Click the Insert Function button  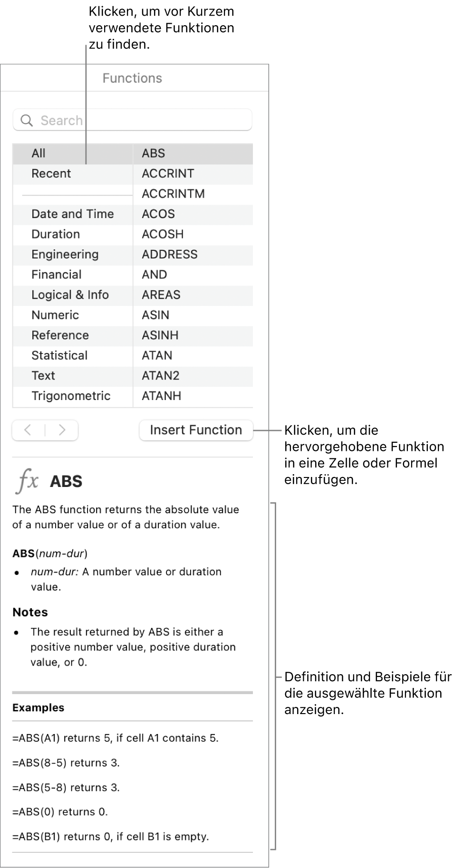[x=196, y=430]
